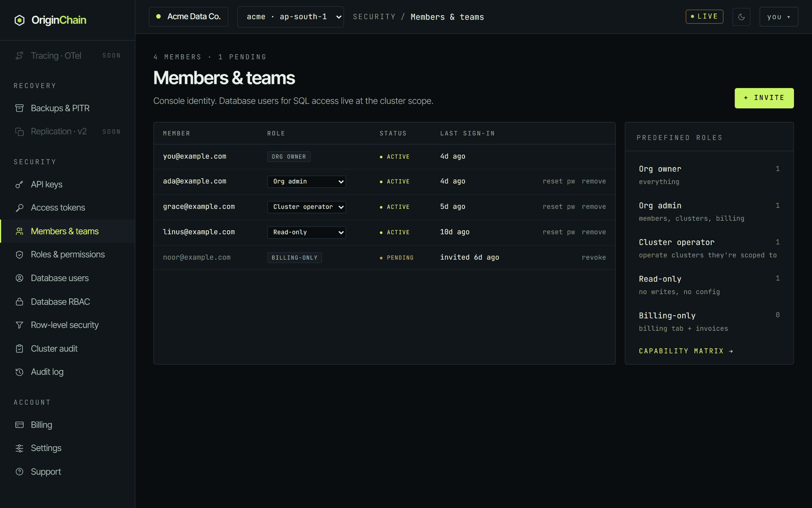Reset password for grace@example.com
The width and height of the screenshot is (812, 508).
click(559, 207)
